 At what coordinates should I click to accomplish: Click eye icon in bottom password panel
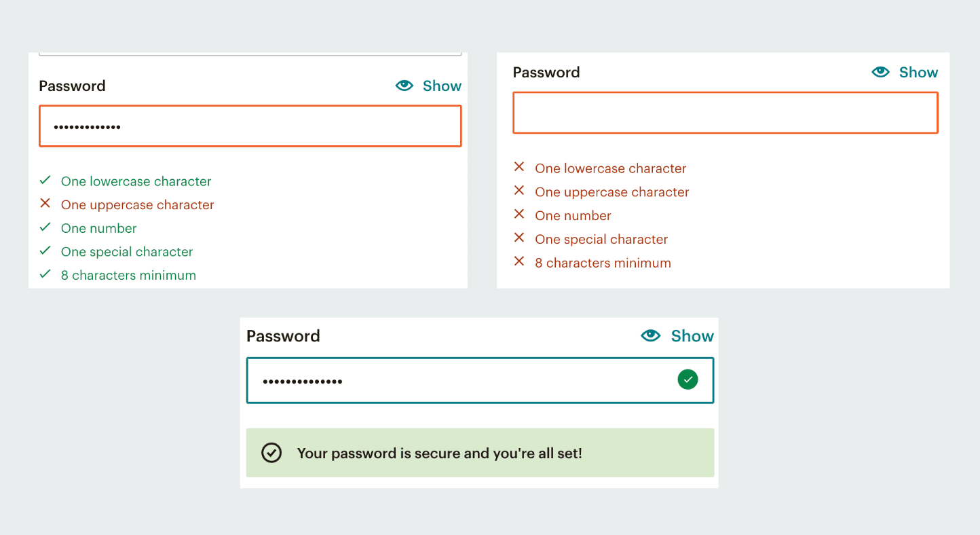point(651,335)
